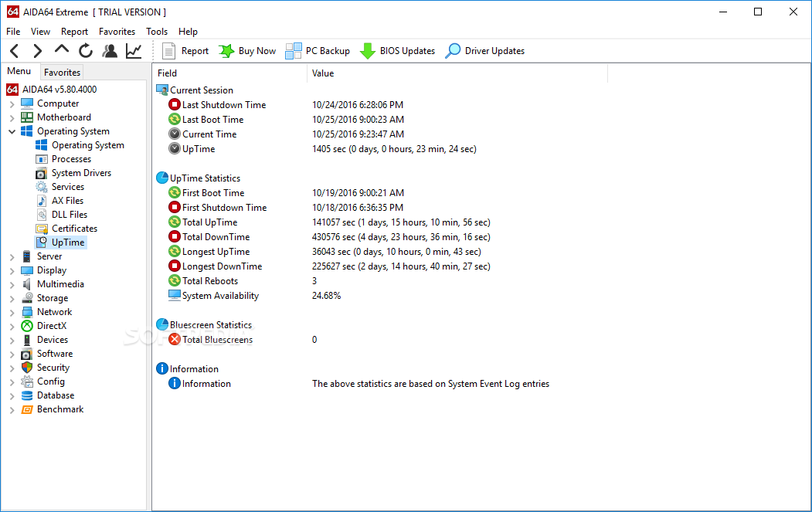Select AX Files in the tree
Image resolution: width=812 pixels, height=512 pixels.
coord(59,201)
